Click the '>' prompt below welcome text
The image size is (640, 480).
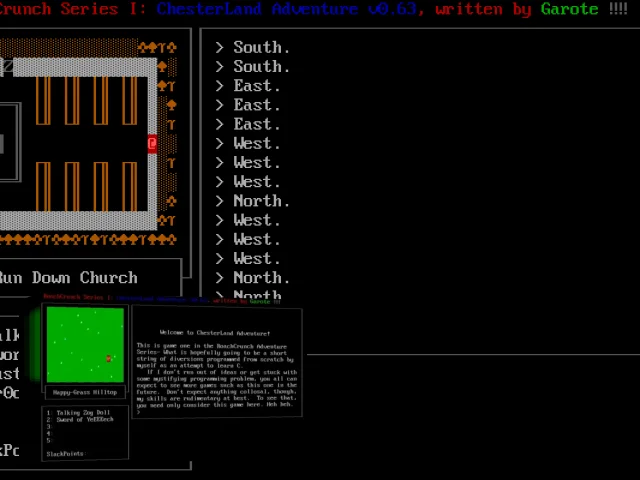coord(139,412)
